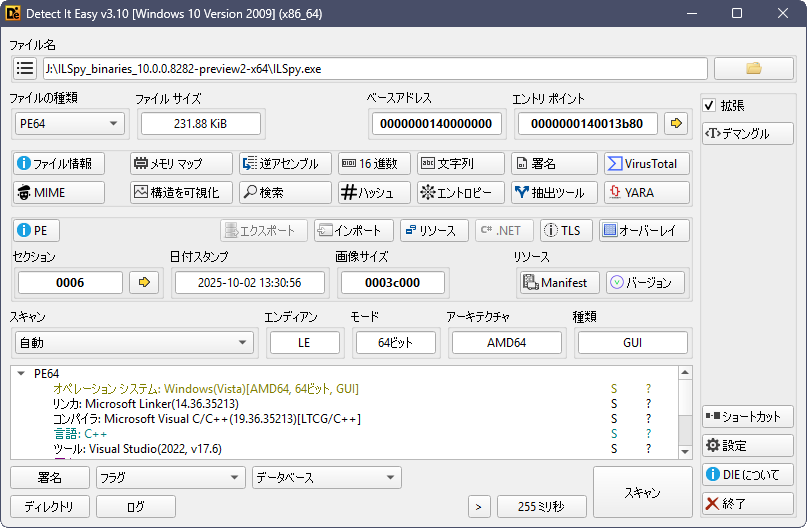
Task: Open Manifest resource
Action: (x=560, y=283)
